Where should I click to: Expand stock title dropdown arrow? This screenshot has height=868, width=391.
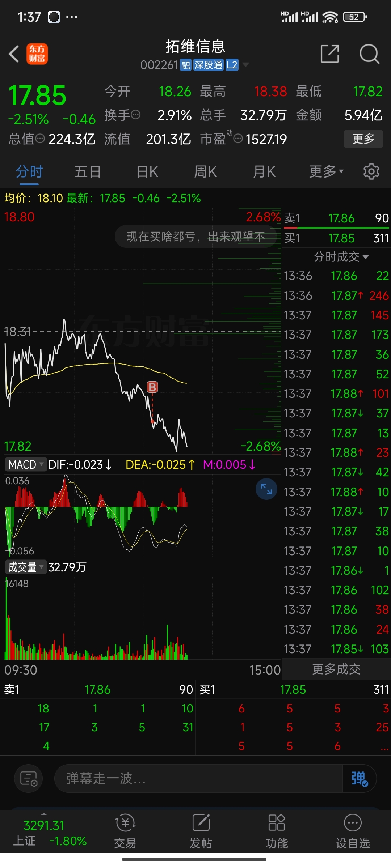[245, 65]
